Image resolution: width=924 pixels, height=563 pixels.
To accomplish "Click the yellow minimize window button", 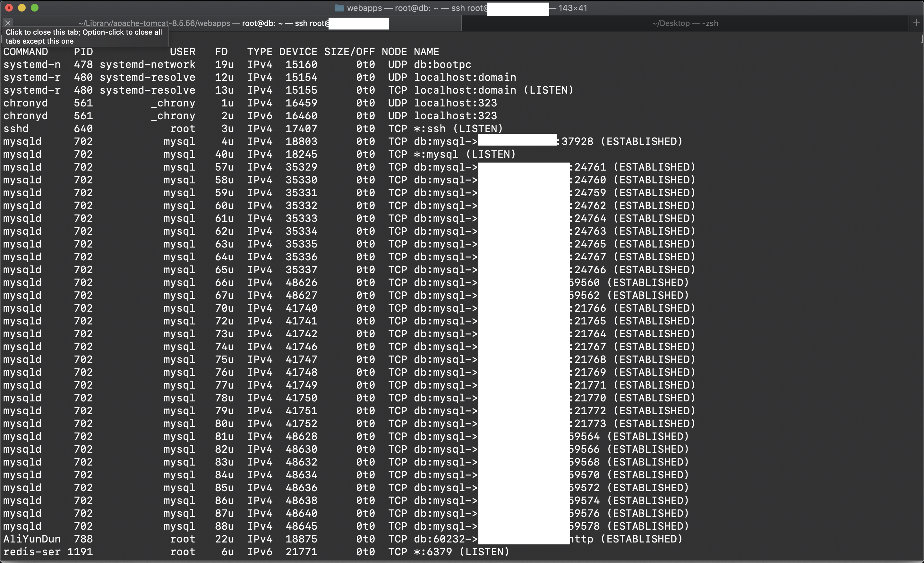I will coord(22,7).
